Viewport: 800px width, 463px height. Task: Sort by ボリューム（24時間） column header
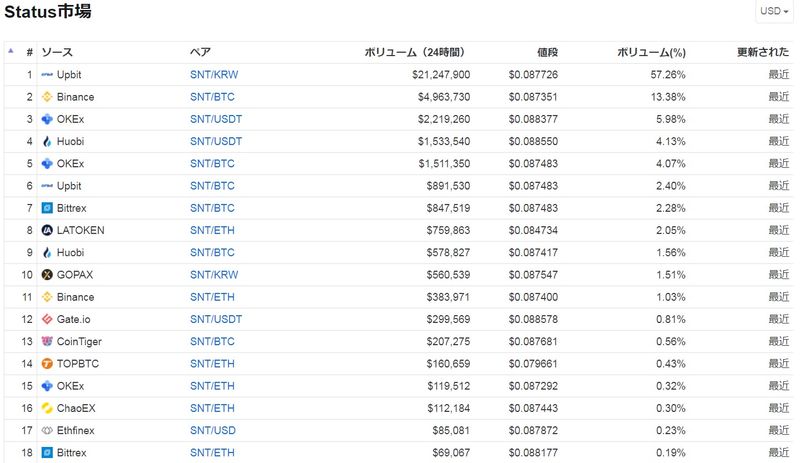tap(414, 52)
